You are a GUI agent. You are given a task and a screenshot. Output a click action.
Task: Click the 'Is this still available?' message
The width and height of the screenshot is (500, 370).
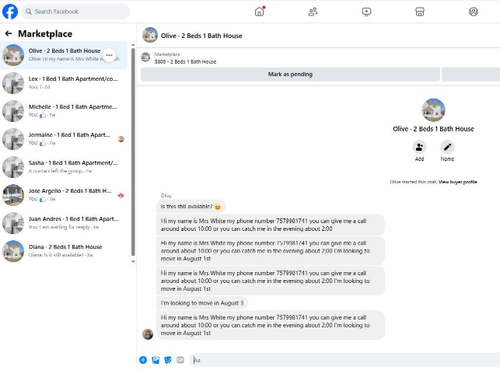coord(191,207)
